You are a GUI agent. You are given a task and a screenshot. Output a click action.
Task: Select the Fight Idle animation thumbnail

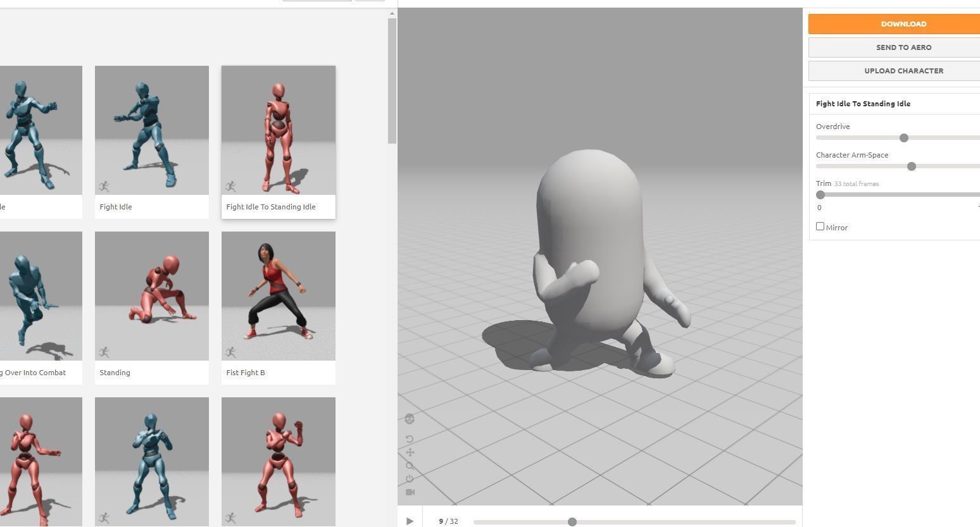(x=152, y=130)
